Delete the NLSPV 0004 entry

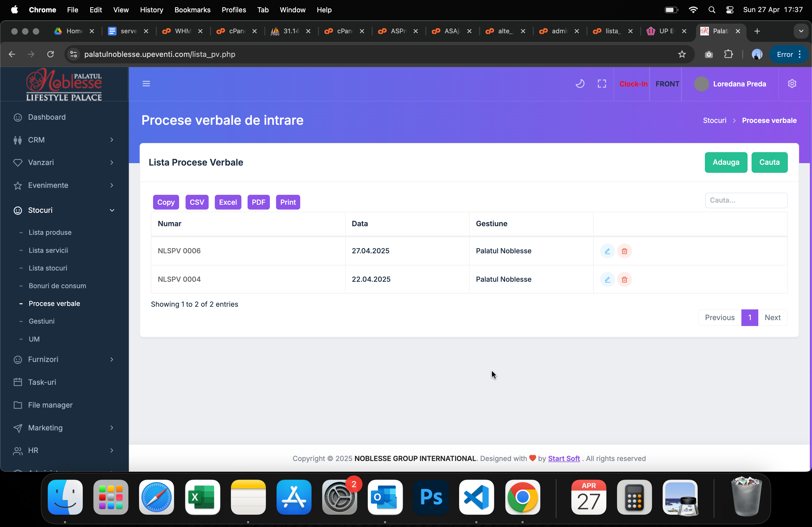click(x=624, y=280)
